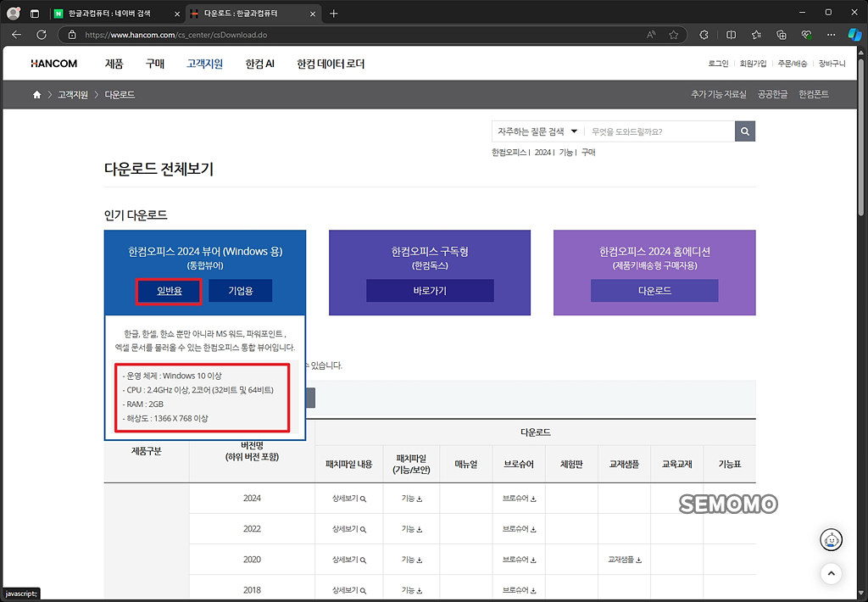View site information lock icon
868x602 pixels.
tap(71, 35)
